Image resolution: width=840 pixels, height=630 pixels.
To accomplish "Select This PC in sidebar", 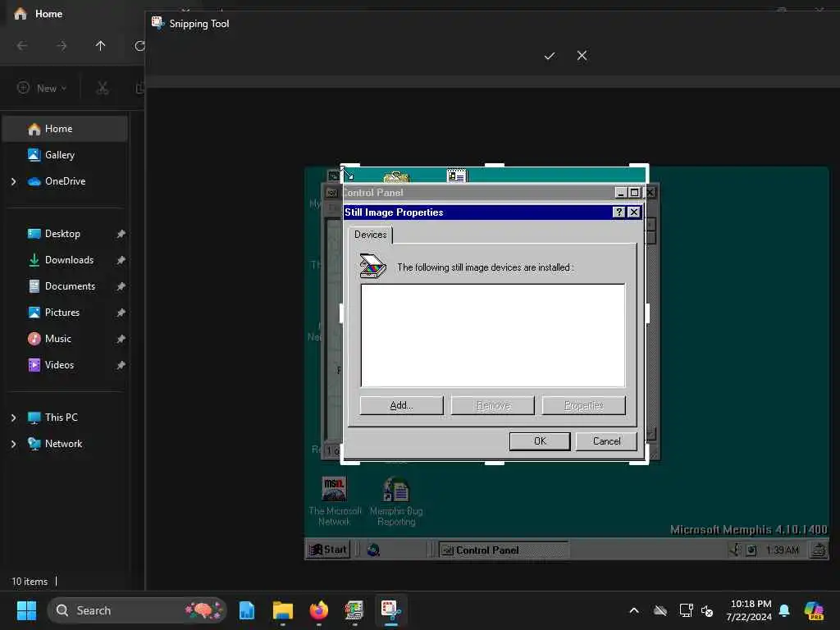I will pyautogui.click(x=61, y=418).
